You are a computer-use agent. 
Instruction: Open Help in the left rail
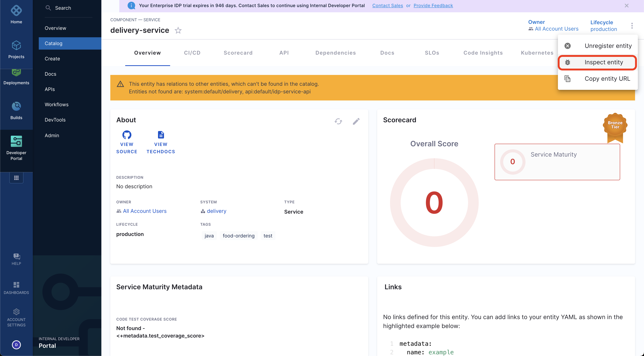coord(16,259)
